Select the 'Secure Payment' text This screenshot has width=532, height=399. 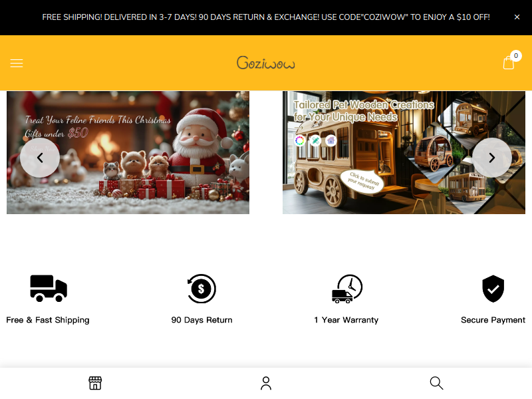coord(493,320)
